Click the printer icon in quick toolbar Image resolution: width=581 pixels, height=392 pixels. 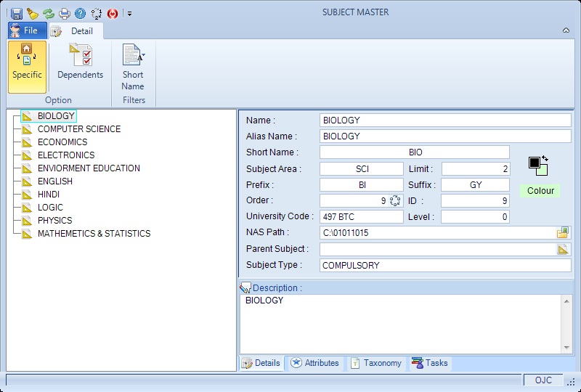(x=65, y=14)
